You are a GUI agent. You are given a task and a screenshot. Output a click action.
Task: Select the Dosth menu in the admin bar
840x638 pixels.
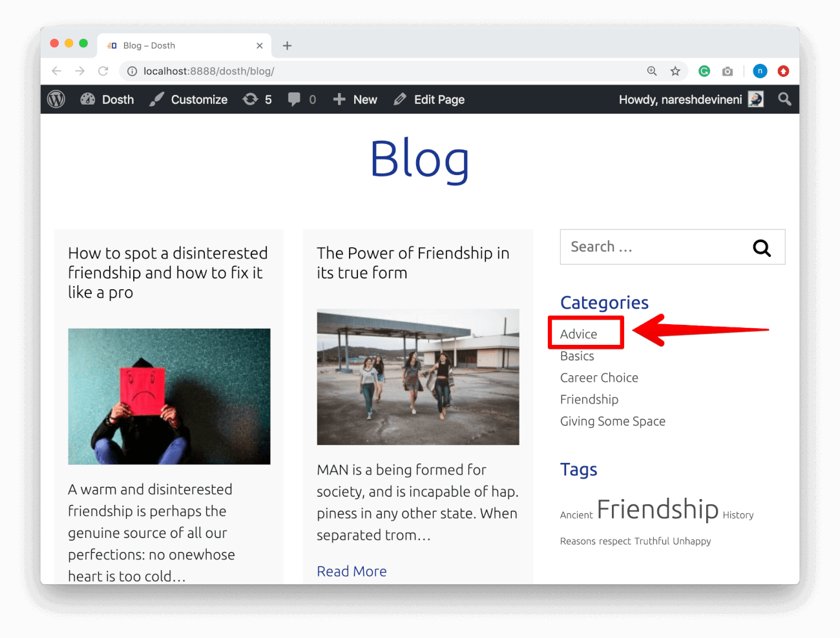pos(118,99)
